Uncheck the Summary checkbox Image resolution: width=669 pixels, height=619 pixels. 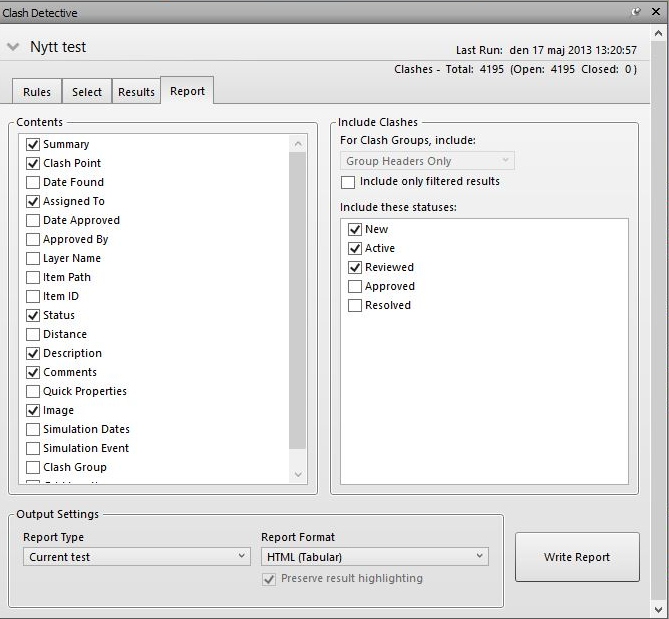(x=33, y=144)
